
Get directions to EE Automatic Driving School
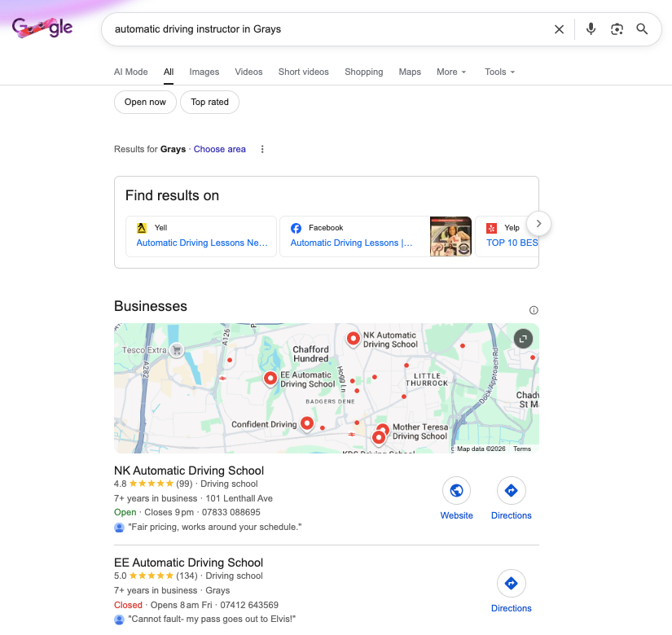pos(511,583)
